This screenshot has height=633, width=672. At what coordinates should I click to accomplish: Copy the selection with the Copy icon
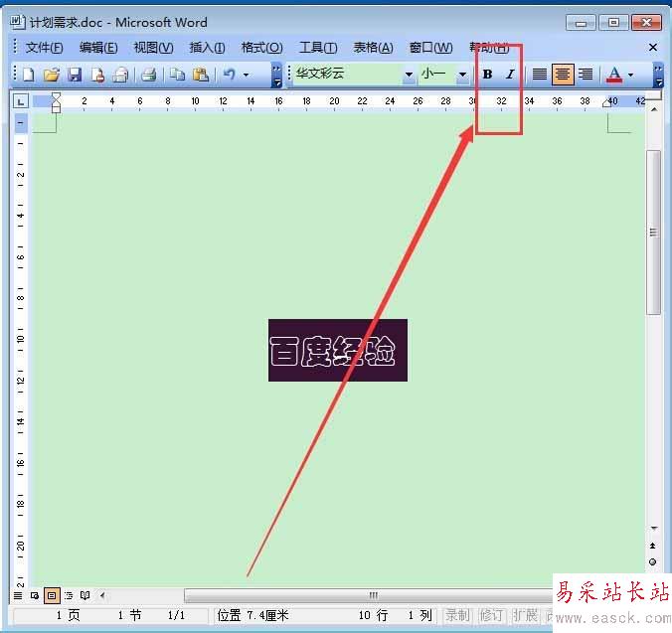pos(177,75)
